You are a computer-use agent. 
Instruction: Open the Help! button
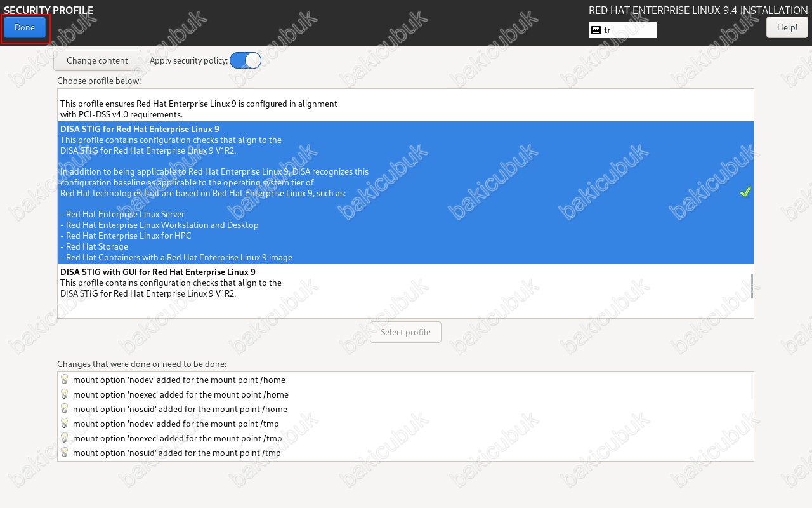(787, 27)
